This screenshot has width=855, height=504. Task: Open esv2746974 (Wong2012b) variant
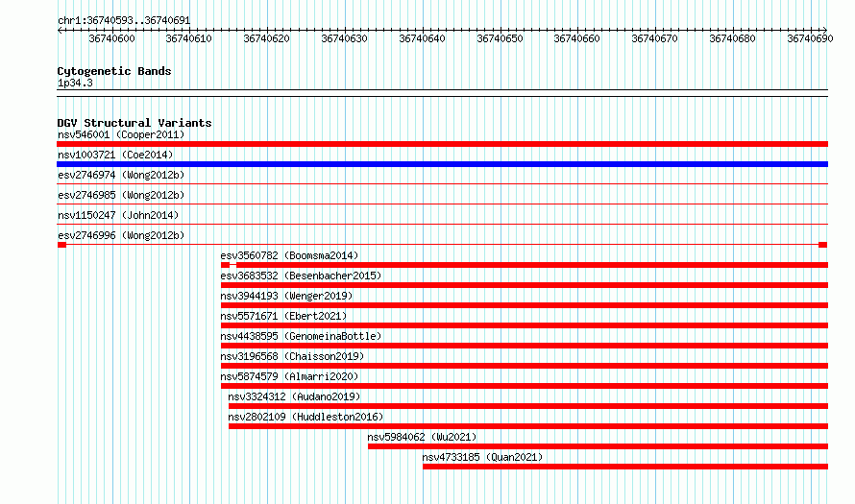pos(121,175)
